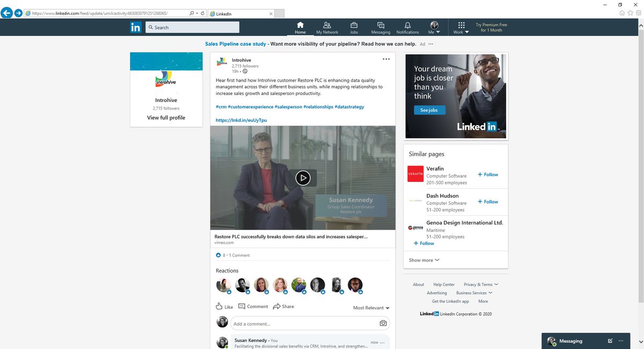The height and width of the screenshot is (349, 644).
Task: Click the last reaction profile photo
Action: click(x=355, y=285)
